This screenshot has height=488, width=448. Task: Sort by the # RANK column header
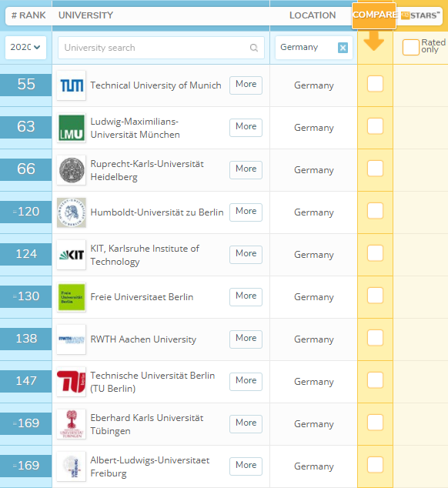coord(28,15)
